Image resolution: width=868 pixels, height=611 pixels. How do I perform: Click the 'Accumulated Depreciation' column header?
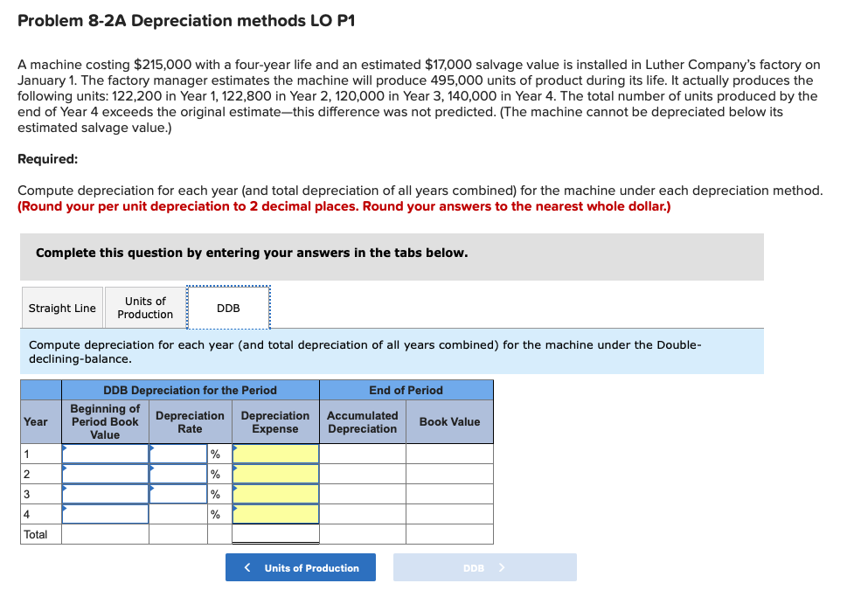point(363,421)
